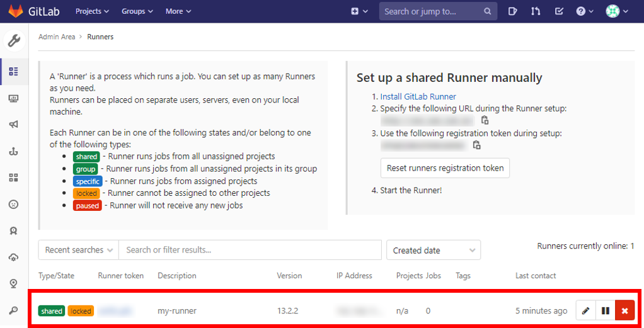
Task: Expand the Recent searches dropdown
Action: [78, 250]
